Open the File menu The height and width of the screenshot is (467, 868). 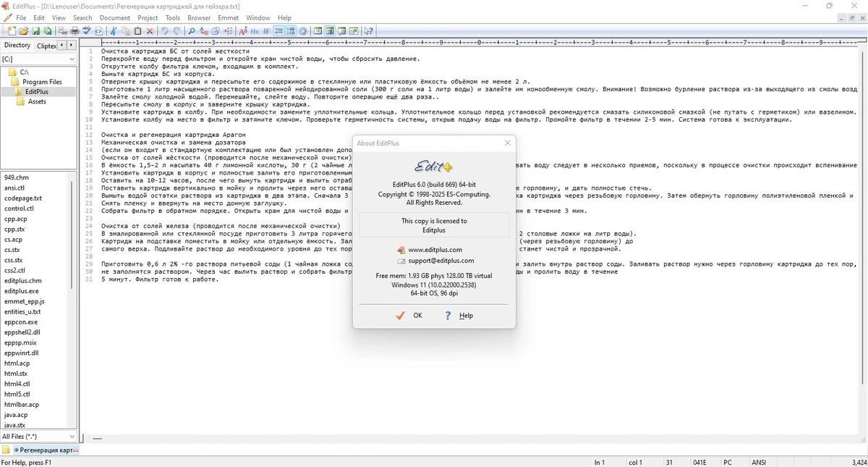click(21, 17)
